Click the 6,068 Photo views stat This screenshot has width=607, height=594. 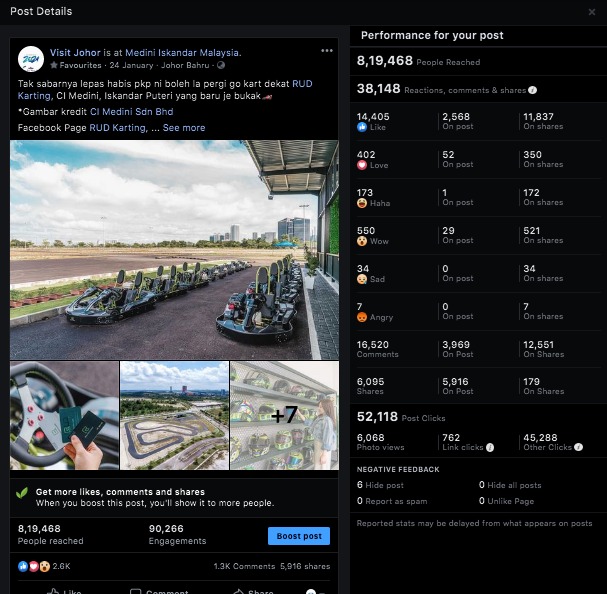[x=381, y=442]
